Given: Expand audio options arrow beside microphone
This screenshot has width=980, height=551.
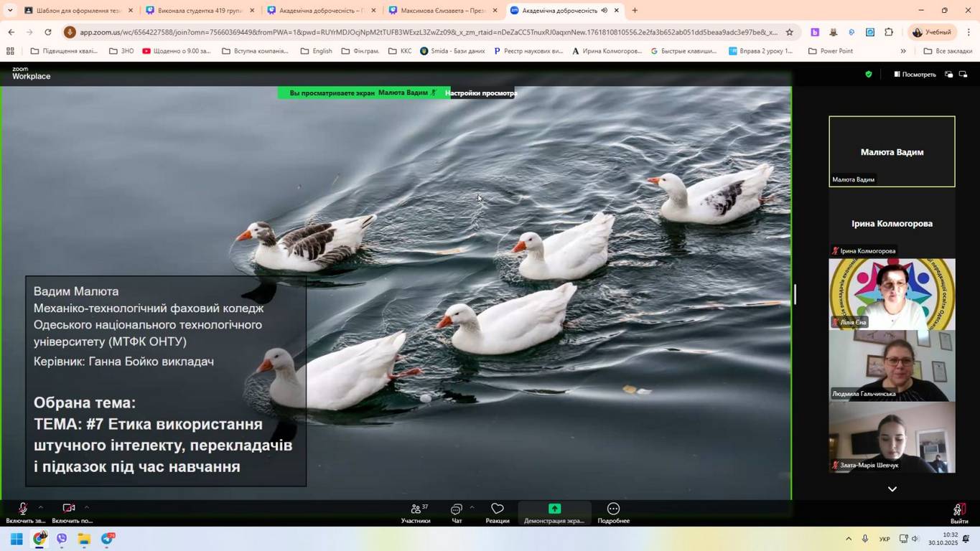Looking at the screenshot, I should [40, 507].
